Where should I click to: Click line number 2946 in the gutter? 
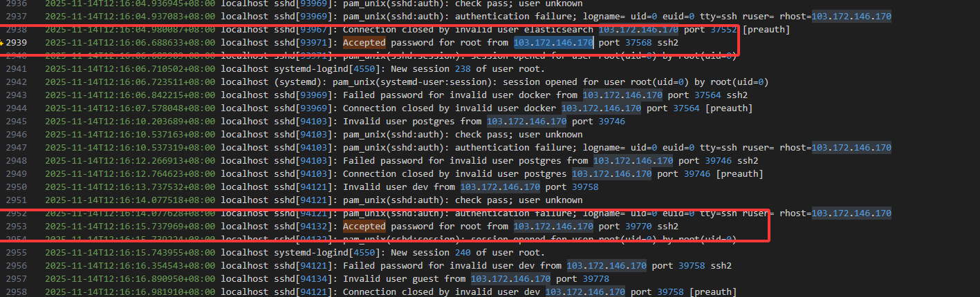17,135
